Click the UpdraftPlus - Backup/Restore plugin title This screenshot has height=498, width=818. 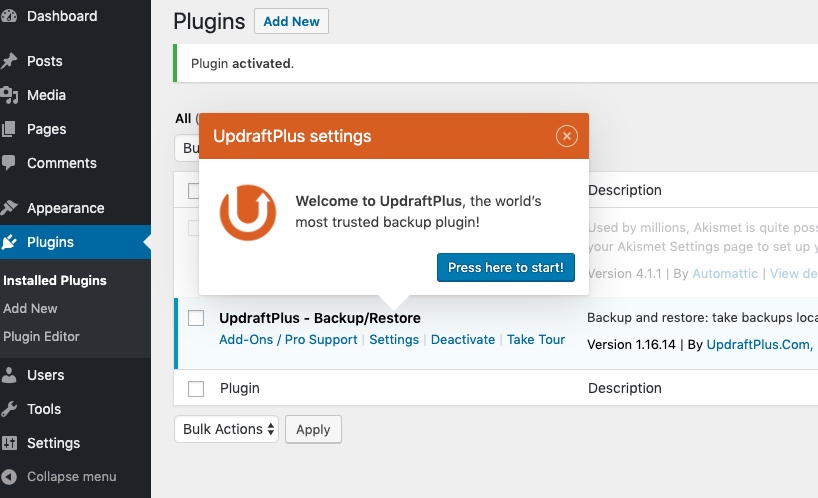[320, 318]
